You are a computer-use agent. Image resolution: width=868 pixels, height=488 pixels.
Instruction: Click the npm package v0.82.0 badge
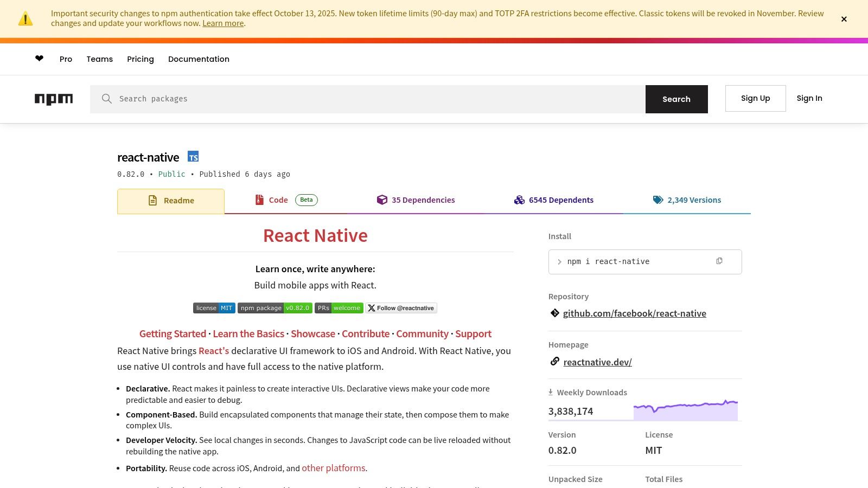275,308
